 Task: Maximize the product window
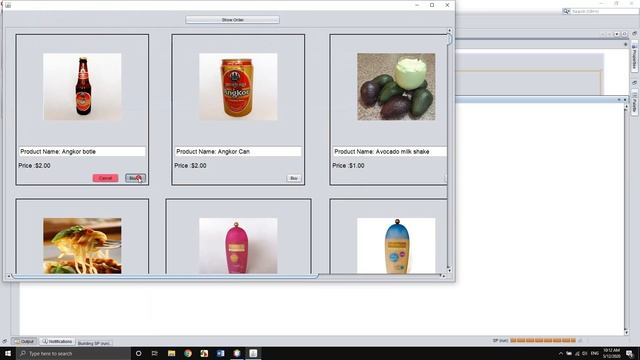(x=432, y=5)
